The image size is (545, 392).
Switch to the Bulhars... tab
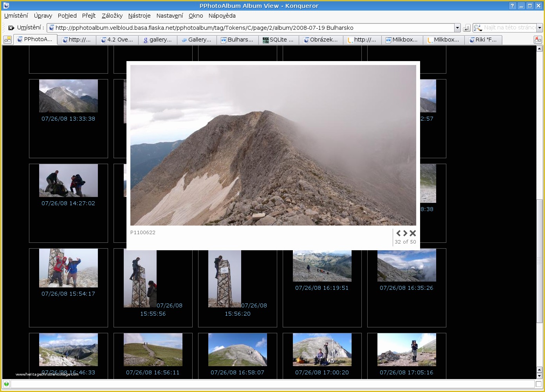pos(238,40)
